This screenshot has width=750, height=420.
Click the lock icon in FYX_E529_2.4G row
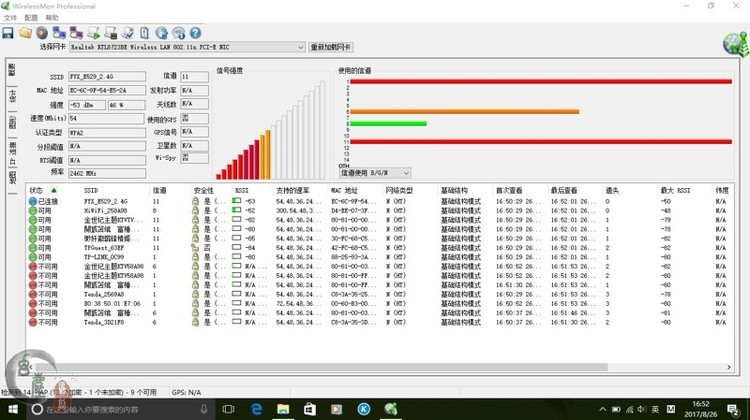click(195, 201)
